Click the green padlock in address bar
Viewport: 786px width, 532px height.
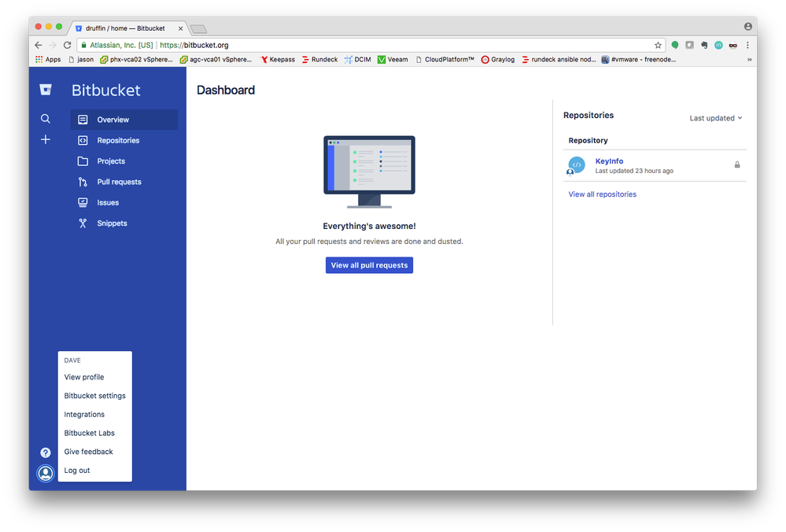click(x=83, y=45)
